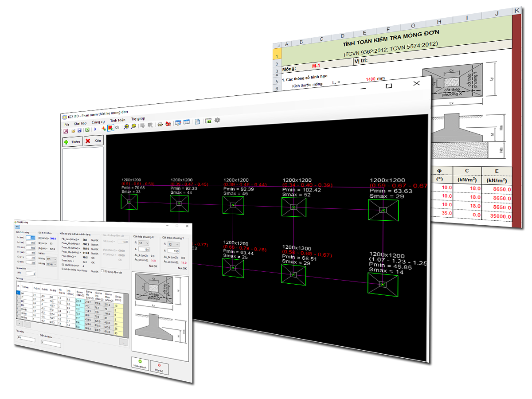Viewport: 532px width, 399px height.
Task: Click the window-with-pencil edit toolbar icon
Action: 178,123
